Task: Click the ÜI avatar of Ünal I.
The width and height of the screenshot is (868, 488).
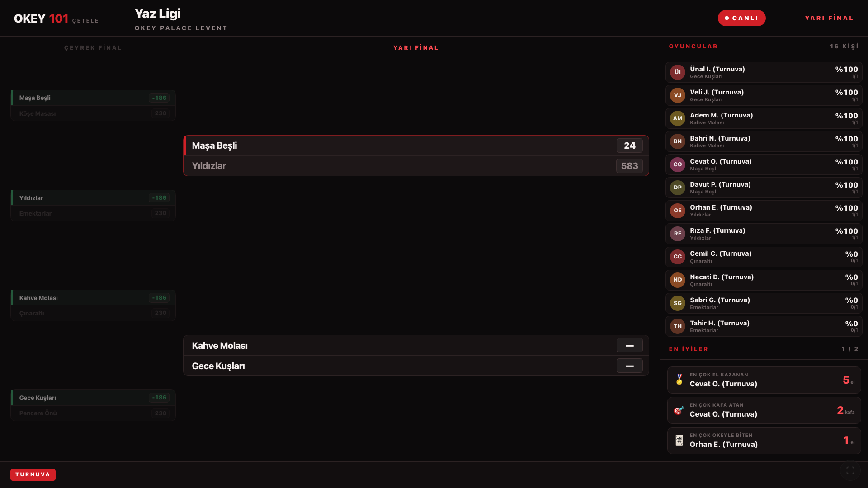Action: click(x=677, y=72)
